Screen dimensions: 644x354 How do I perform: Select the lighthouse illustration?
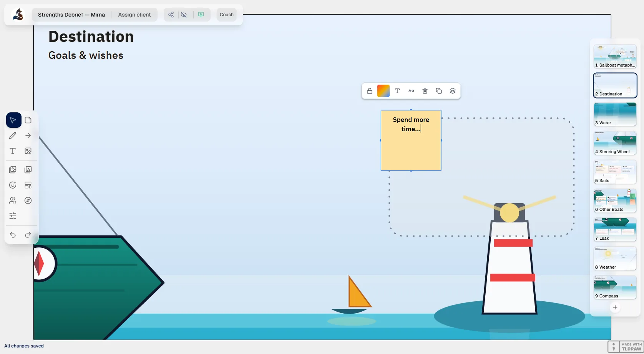(510, 258)
